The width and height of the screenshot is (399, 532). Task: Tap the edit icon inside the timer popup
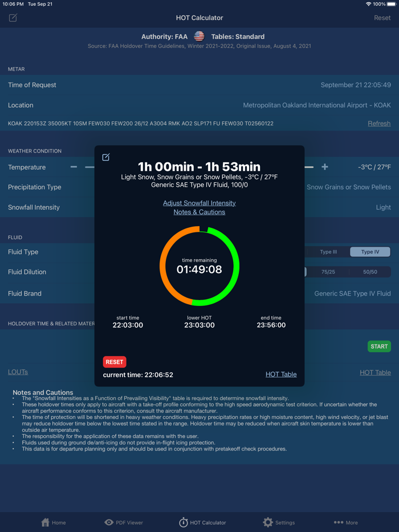(x=106, y=157)
